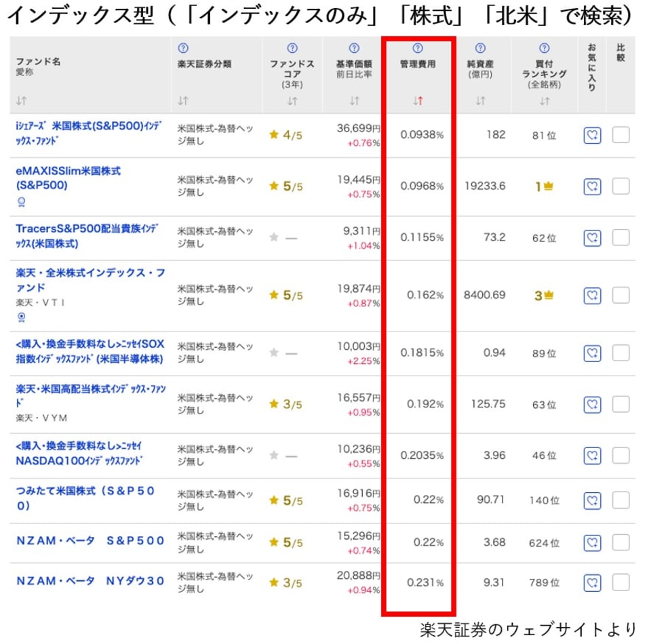
Task: Check compare box for 楽天・全米株式
Action: coord(620,295)
